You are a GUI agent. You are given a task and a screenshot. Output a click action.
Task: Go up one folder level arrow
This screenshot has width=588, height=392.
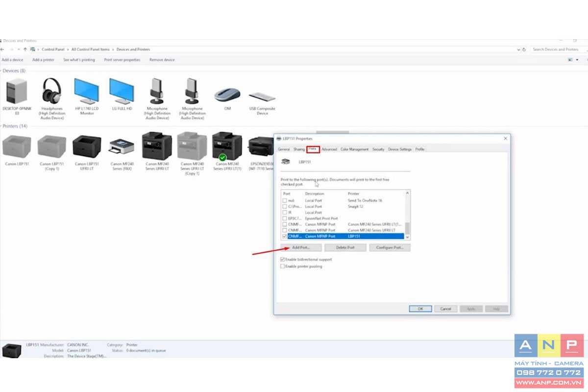click(x=25, y=49)
